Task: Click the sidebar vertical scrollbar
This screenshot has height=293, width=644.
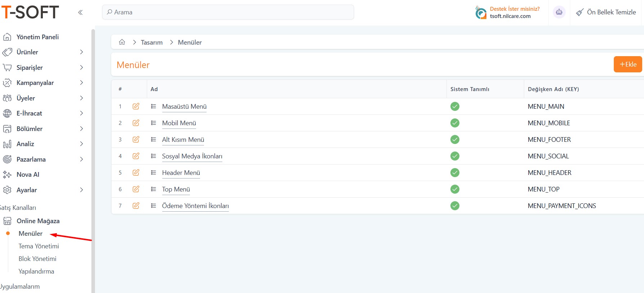Action: click(x=93, y=162)
